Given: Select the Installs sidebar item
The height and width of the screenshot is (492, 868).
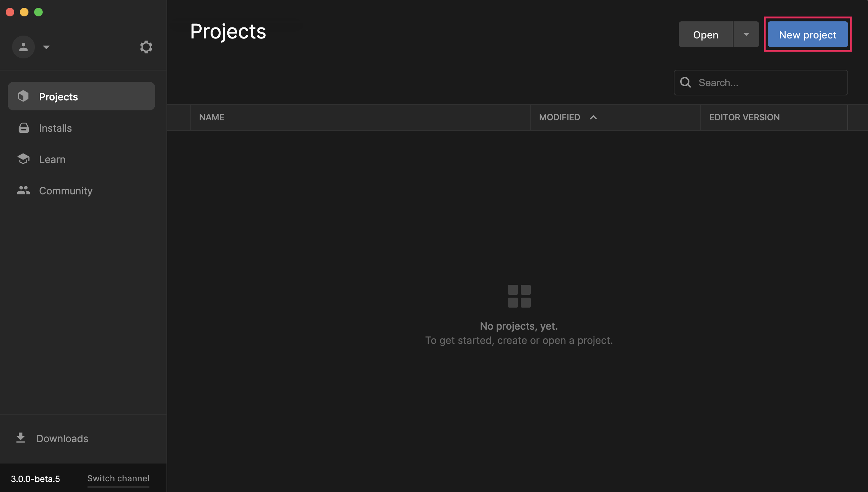Looking at the screenshot, I should 55,128.
